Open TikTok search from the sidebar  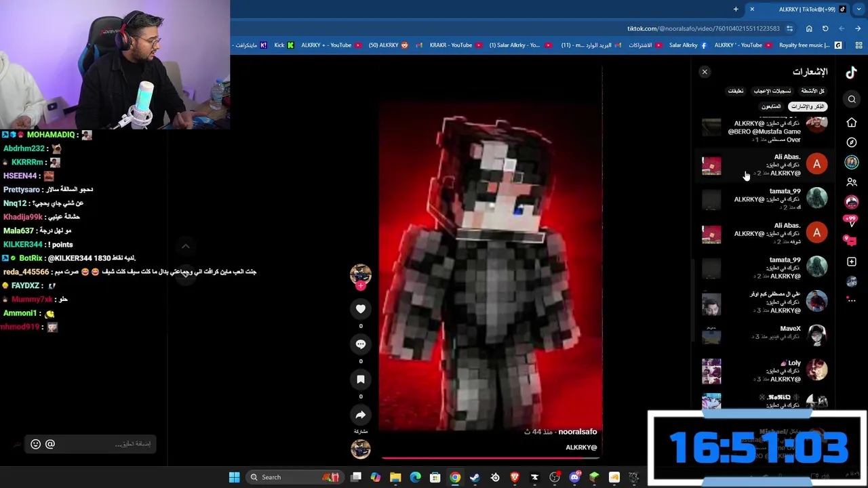tap(852, 100)
